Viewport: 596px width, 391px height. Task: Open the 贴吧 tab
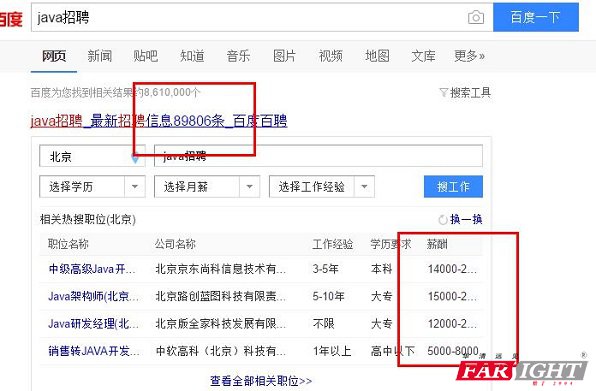pyautogui.click(x=146, y=56)
